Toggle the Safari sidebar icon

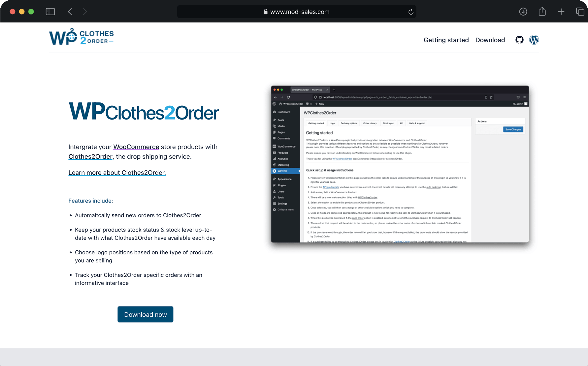click(x=50, y=12)
